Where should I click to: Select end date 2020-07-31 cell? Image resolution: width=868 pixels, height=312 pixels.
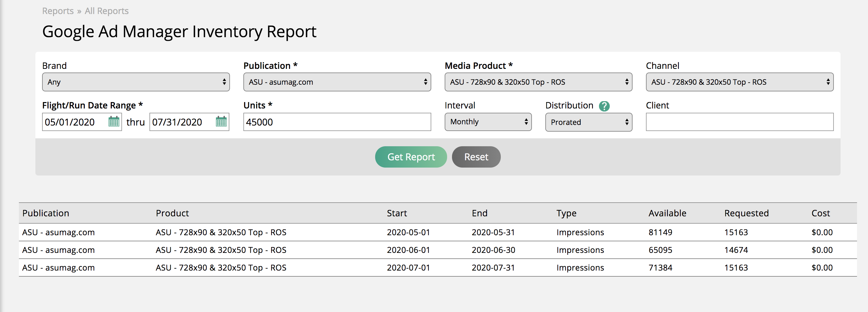(x=493, y=268)
